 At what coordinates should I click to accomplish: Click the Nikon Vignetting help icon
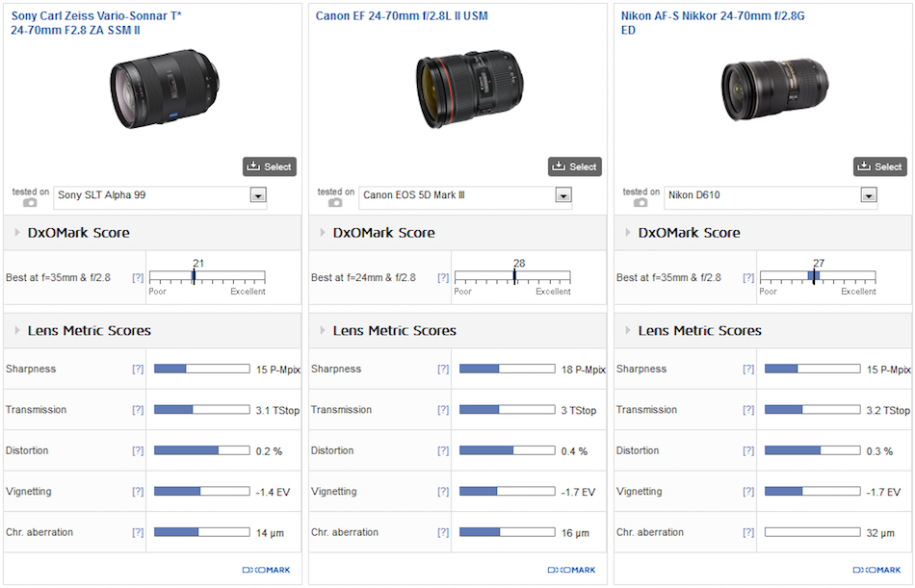click(x=748, y=492)
